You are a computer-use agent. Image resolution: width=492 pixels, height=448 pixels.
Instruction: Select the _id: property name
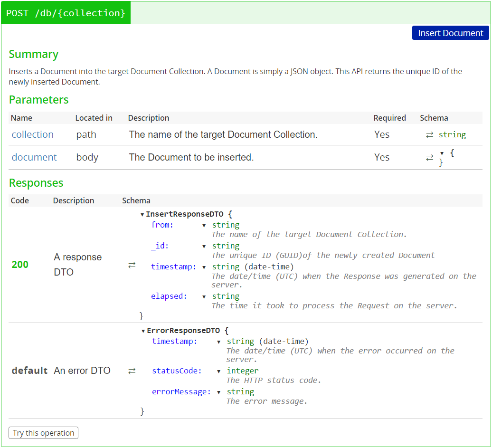160,246
